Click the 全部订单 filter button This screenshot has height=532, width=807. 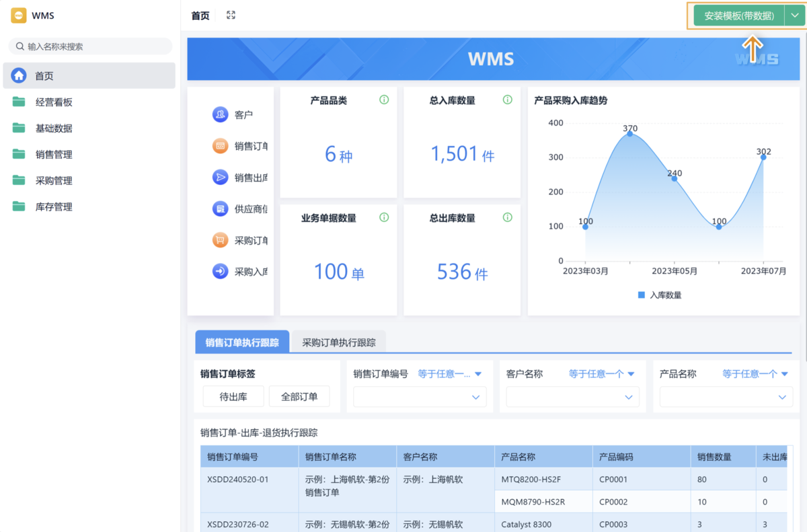pos(299,396)
